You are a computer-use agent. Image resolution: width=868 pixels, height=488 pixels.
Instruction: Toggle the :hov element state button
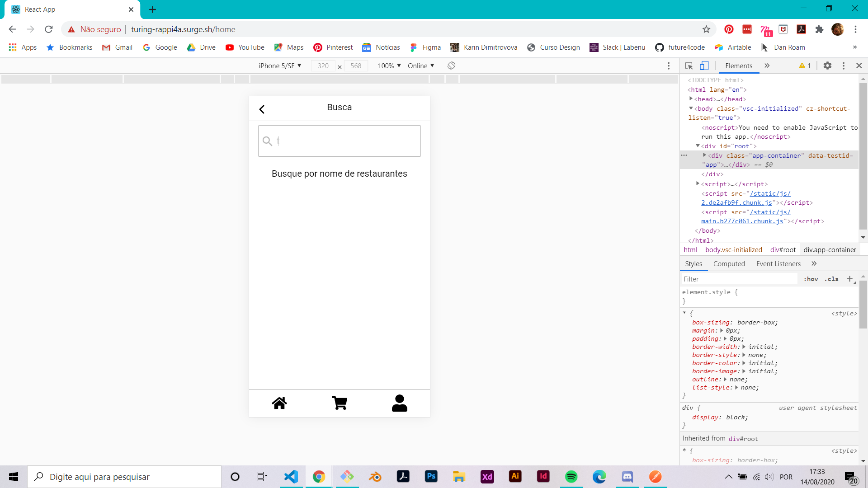coord(811,279)
